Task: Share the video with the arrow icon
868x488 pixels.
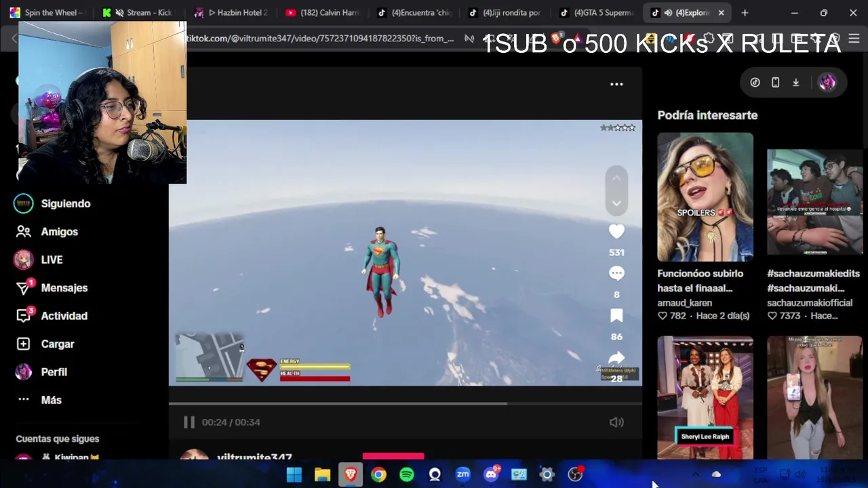Action: (616, 358)
